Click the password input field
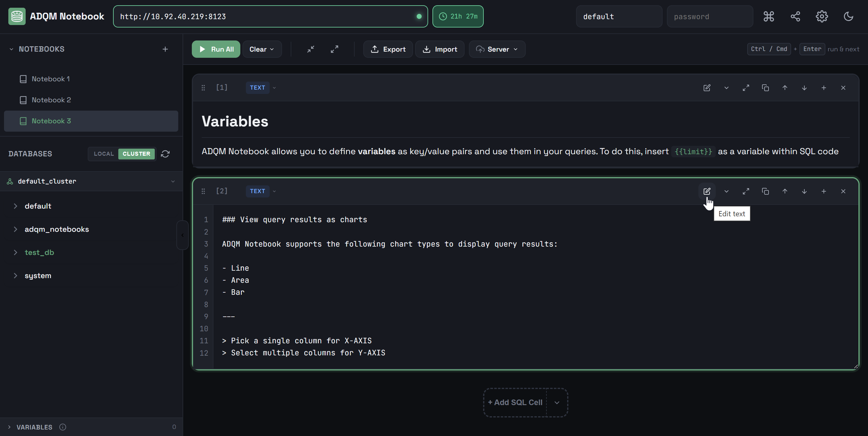This screenshot has width=868, height=436. 710,16
